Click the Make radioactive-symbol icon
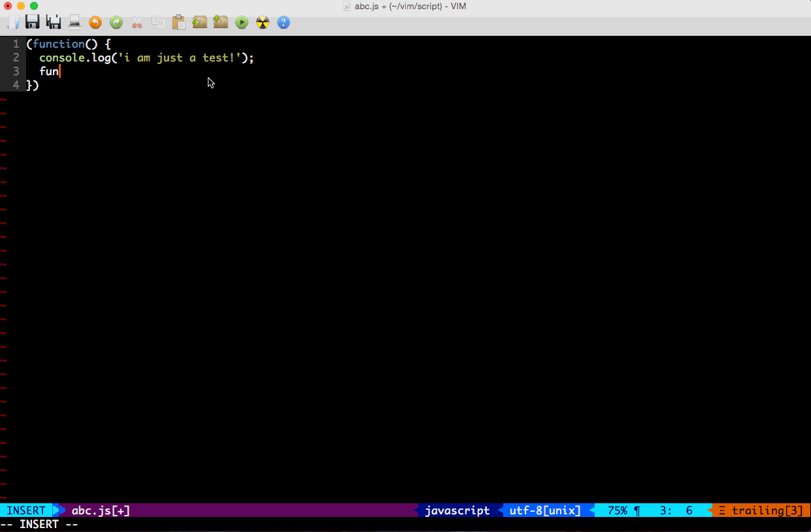Screen dimensions: 811x532 [263, 23]
